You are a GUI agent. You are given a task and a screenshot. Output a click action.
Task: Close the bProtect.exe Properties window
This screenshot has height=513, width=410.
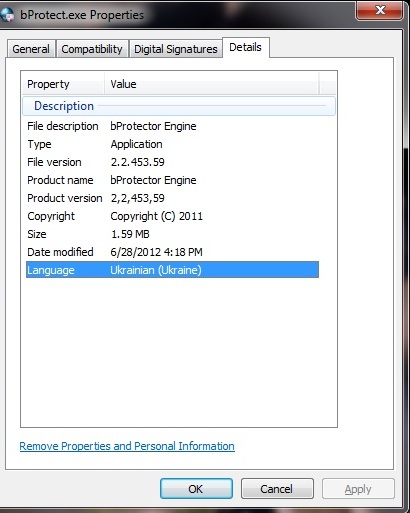point(379,10)
